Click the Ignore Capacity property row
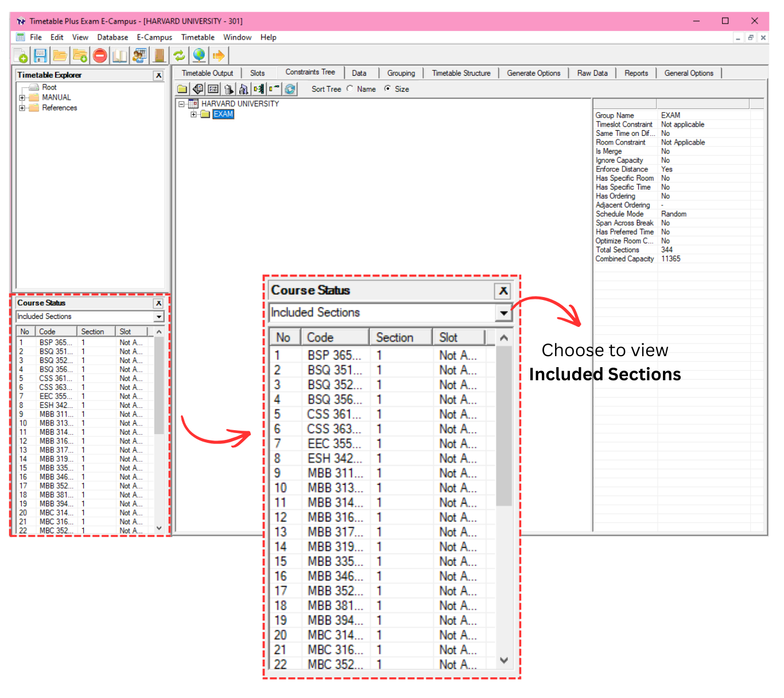This screenshot has height=698, width=784. click(x=679, y=161)
